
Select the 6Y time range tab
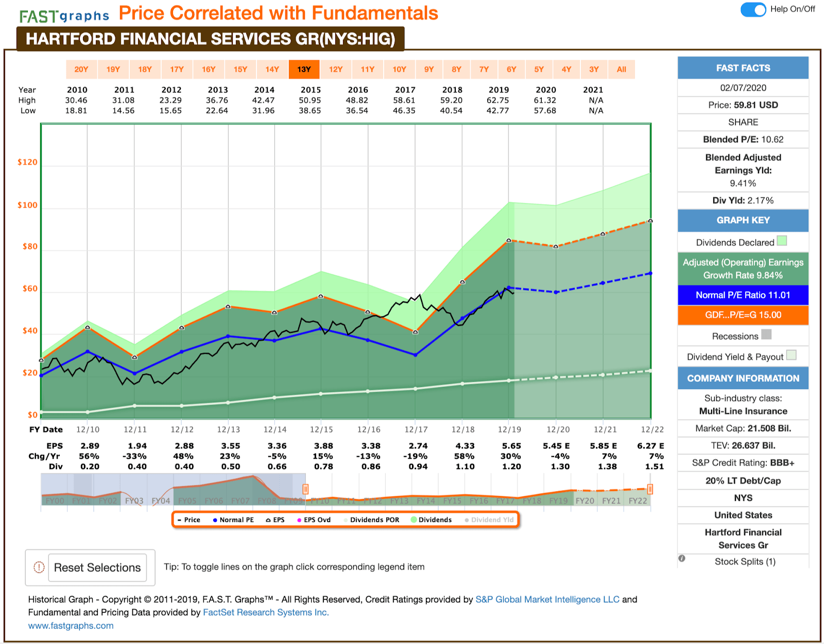click(511, 69)
